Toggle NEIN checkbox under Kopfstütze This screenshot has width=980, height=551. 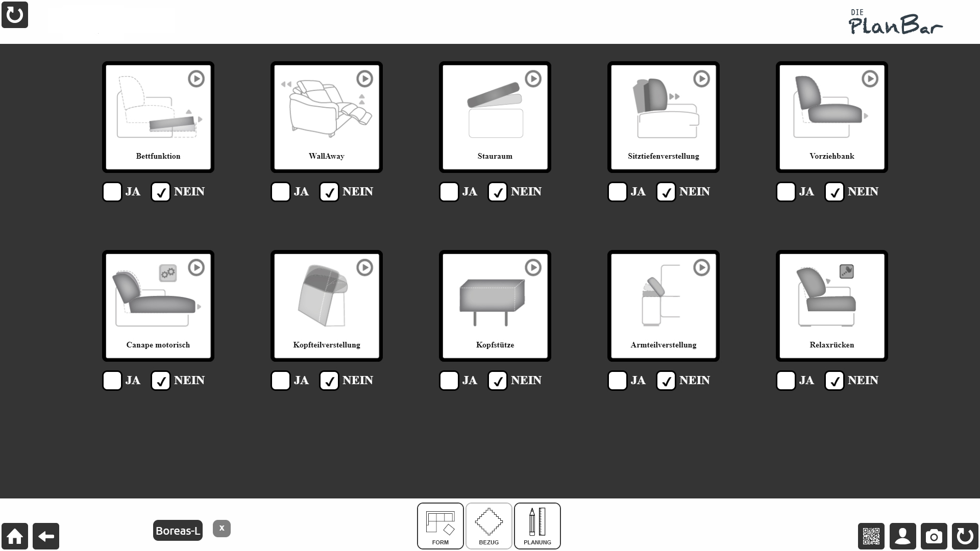(x=497, y=381)
